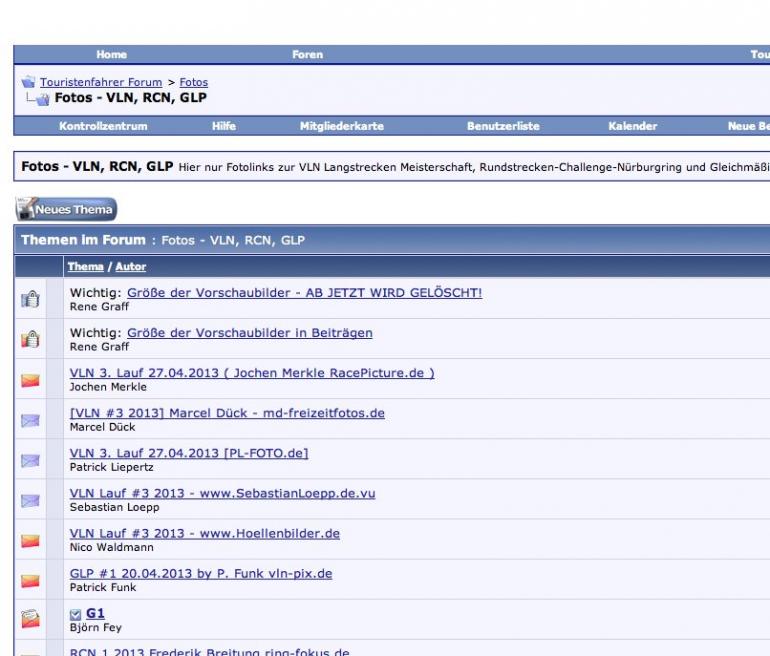Navigate to Fotos breadcrumb link
The image size is (770, 656).
(194, 81)
